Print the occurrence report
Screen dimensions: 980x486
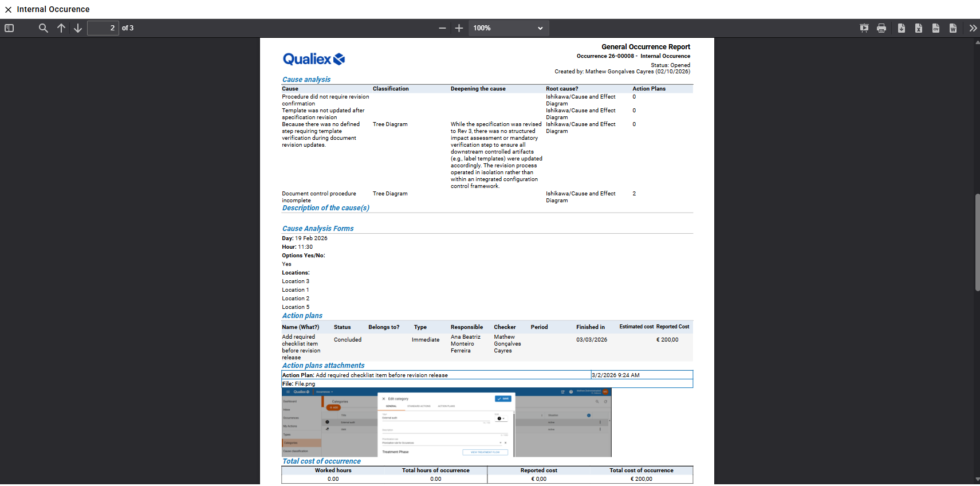[881, 28]
